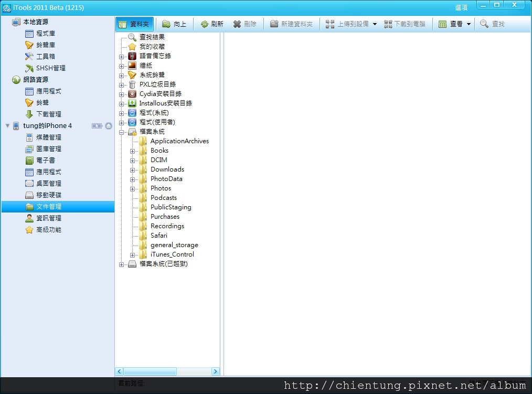
Task: Select the Recordings folder
Action: click(167, 226)
